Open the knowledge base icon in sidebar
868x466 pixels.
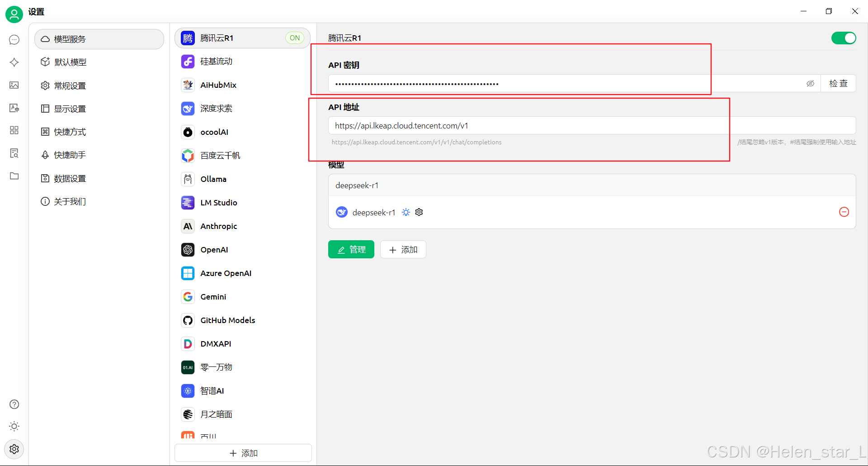(14, 153)
